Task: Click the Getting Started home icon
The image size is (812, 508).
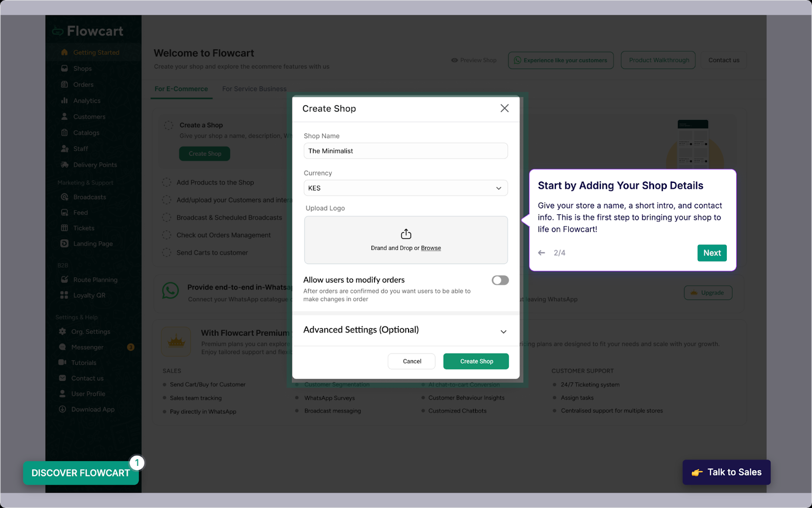Action: (64, 52)
